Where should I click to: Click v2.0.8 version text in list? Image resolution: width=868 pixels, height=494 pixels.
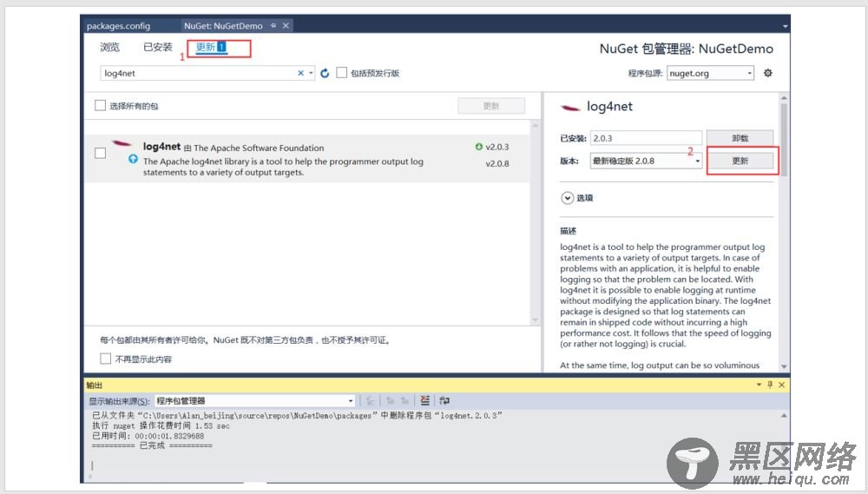pos(497,163)
